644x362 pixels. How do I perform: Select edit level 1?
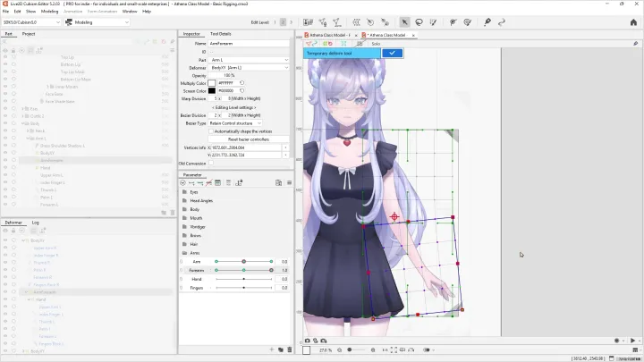tap(275, 22)
